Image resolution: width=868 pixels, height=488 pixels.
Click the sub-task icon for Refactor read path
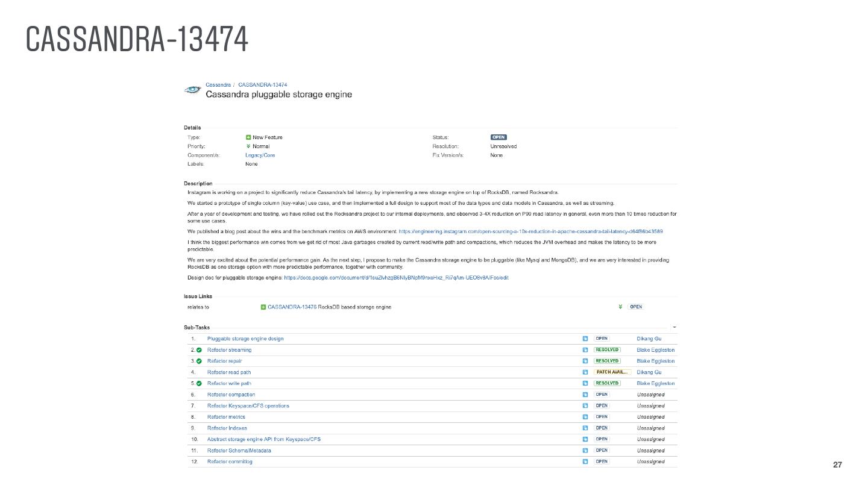(585, 372)
